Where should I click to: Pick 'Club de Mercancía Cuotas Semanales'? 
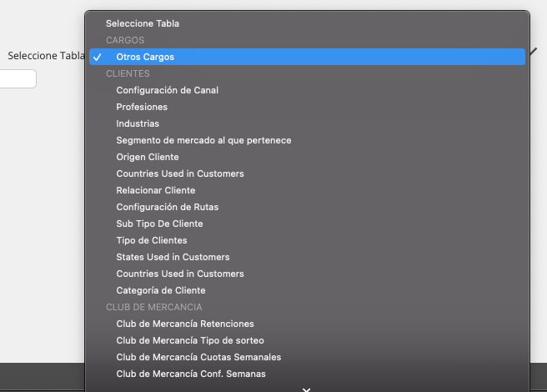[307, 358]
